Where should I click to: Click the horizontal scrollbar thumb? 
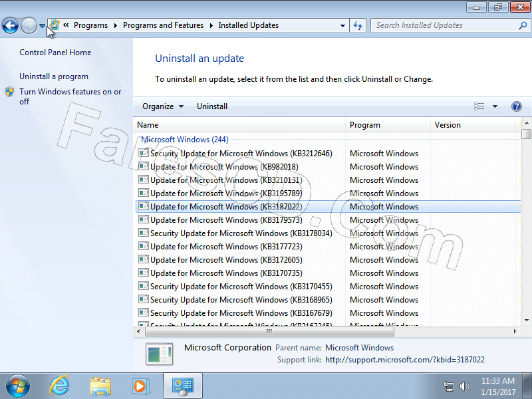tap(269, 331)
